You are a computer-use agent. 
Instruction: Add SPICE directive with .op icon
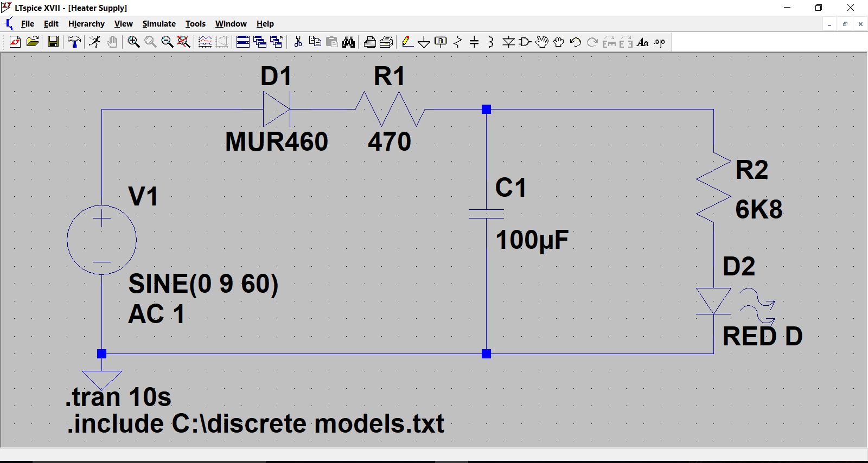click(660, 42)
